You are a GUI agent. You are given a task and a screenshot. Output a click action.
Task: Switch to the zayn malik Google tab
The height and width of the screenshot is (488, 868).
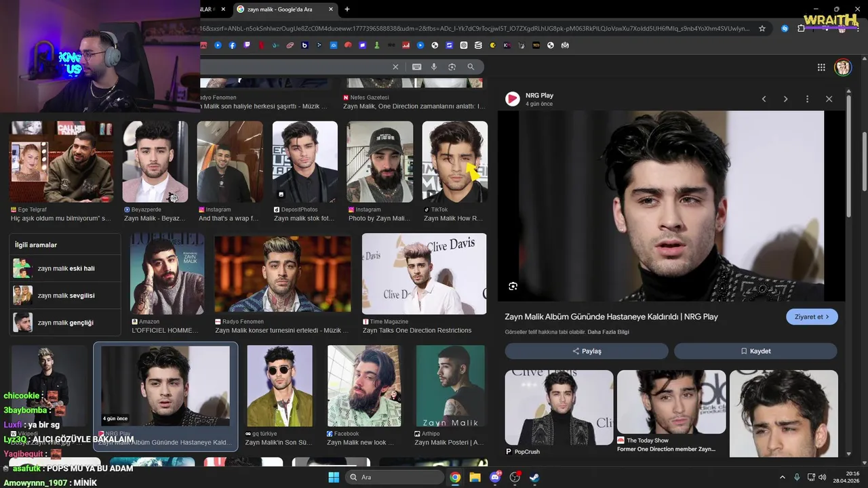click(285, 9)
